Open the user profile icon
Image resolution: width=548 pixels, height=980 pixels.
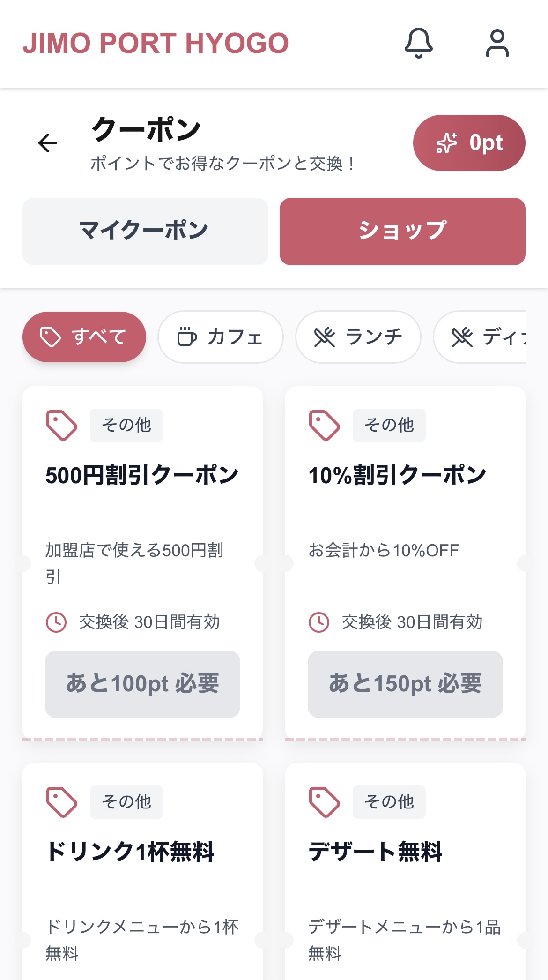point(497,43)
